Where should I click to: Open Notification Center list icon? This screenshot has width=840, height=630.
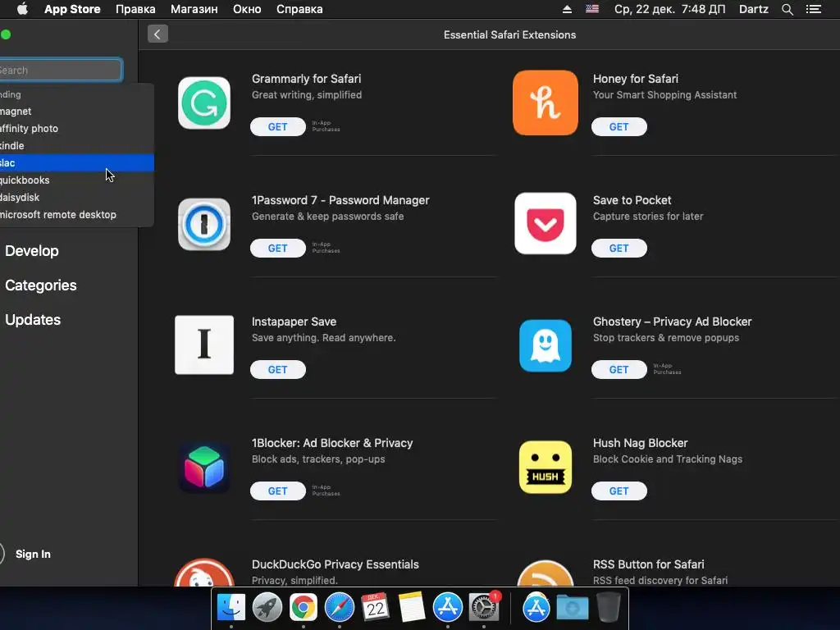click(x=814, y=9)
